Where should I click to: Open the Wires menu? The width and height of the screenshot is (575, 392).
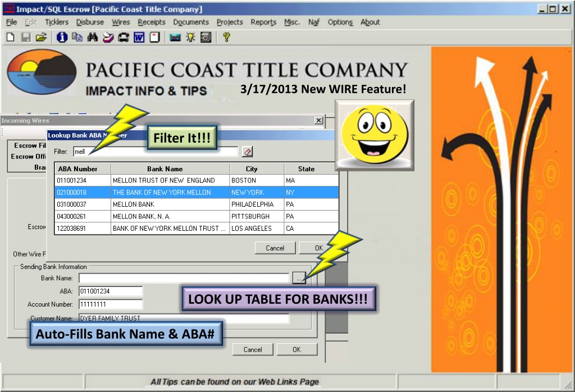[121, 22]
